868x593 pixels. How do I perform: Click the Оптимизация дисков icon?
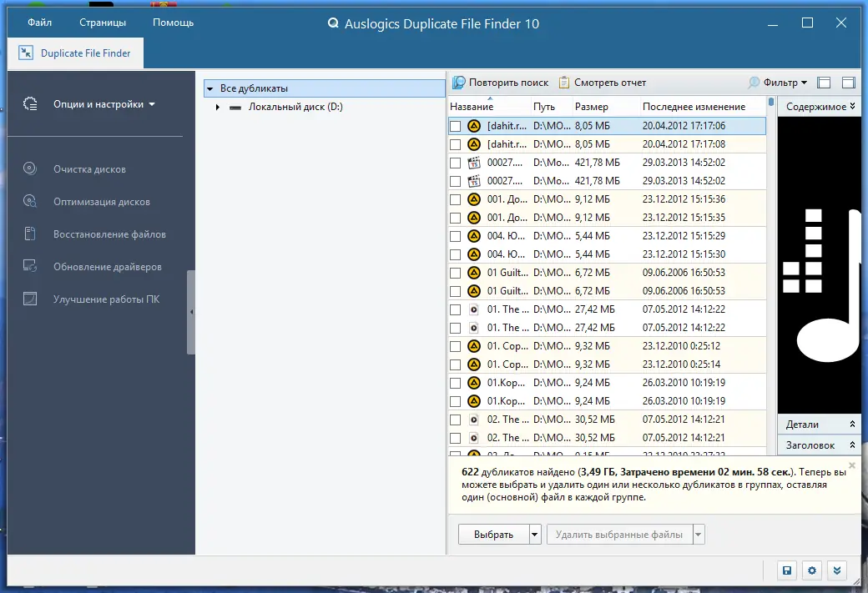point(30,201)
